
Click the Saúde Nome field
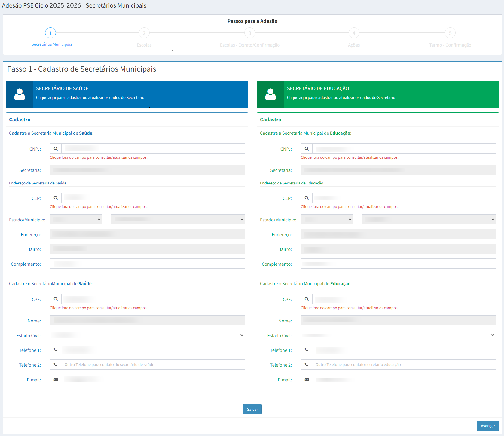click(x=147, y=320)
